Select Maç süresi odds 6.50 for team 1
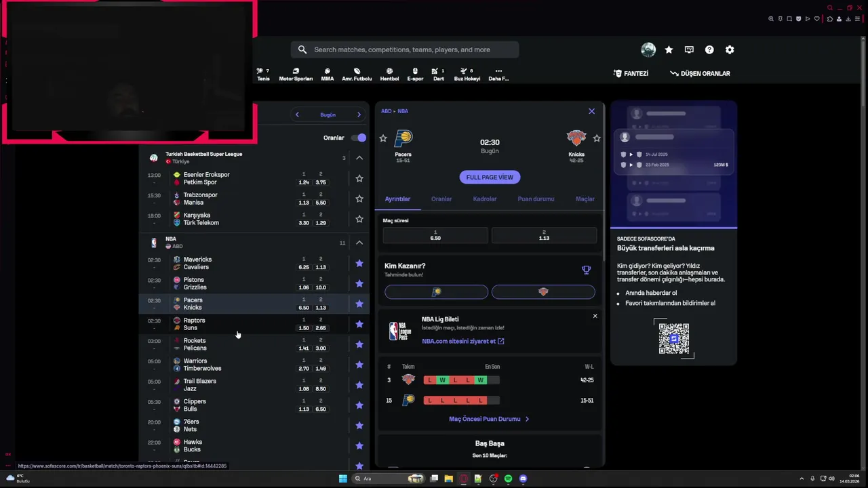The height and width of the screenshot is (488, 868). coord(435,235)
